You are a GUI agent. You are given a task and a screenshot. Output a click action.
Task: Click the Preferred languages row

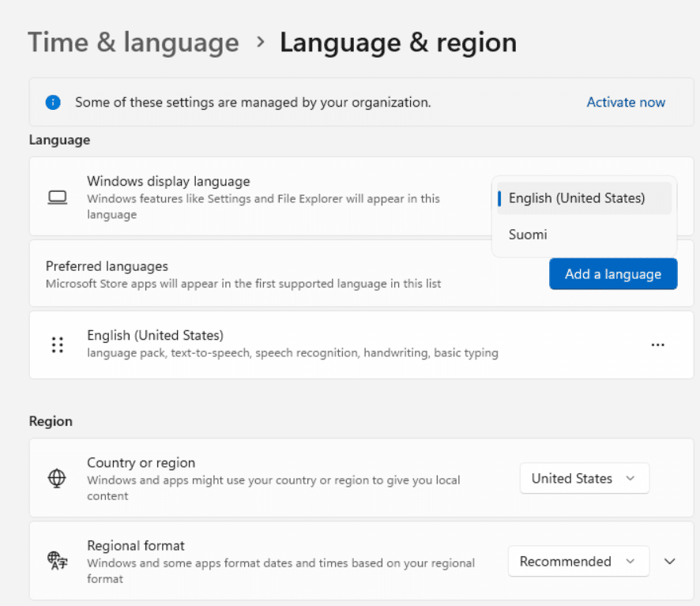pos(362,273)
